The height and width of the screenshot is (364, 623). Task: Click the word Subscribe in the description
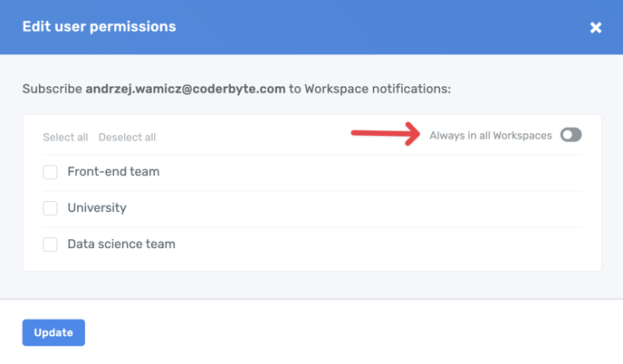tap(52, 89)
